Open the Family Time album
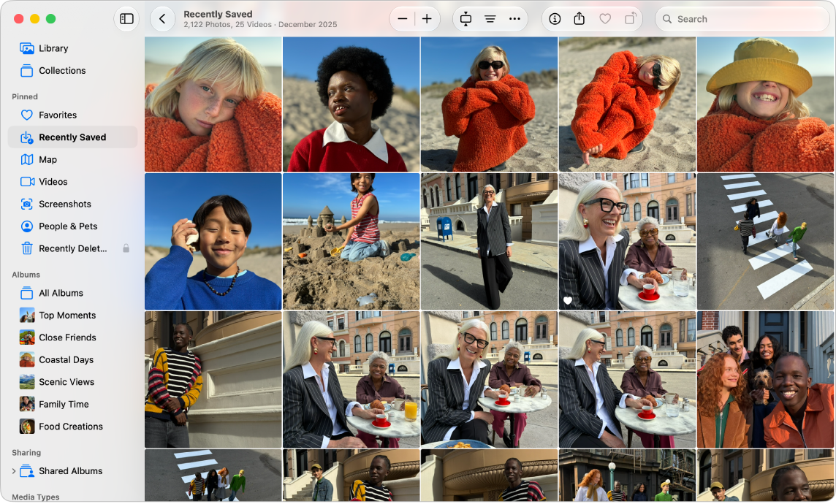The image size is (836, 504). 72,405
